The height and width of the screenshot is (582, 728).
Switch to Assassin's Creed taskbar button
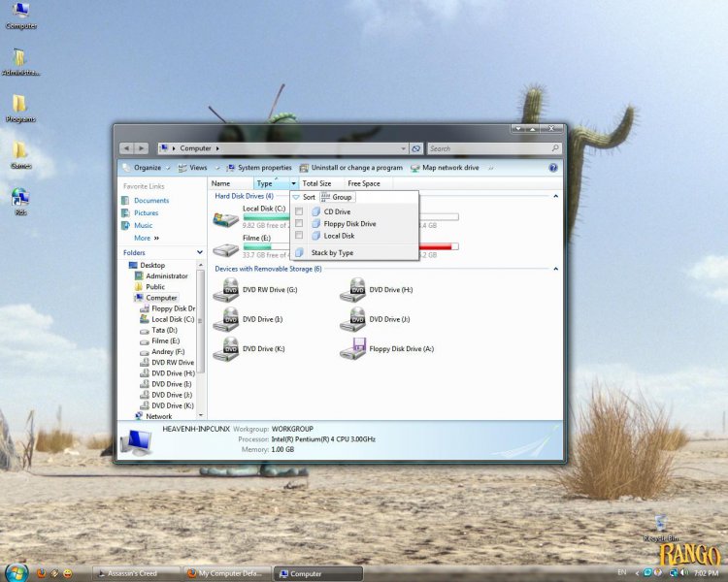pyautogui.click(x=136, y=573)
